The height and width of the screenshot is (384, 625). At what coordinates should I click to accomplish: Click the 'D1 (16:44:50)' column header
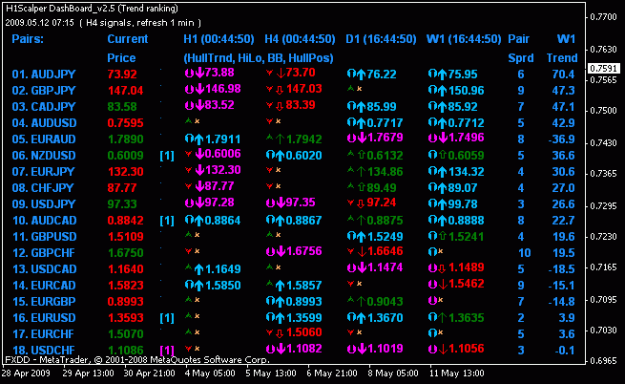click(x=381, y=39)
